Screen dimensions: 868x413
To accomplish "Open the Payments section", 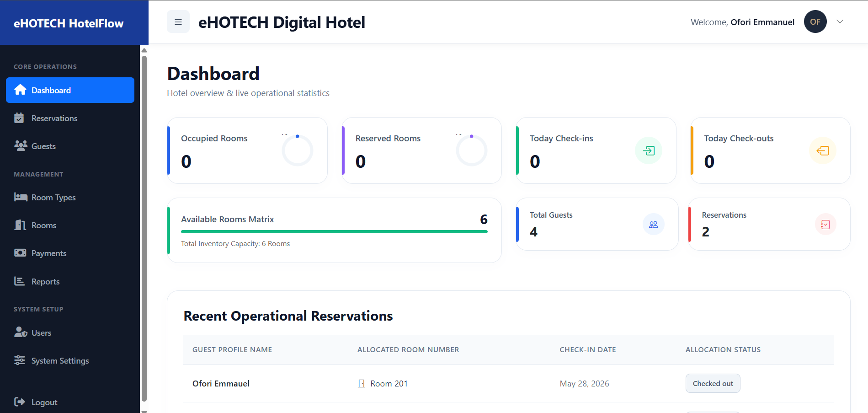I will (70, 253).
